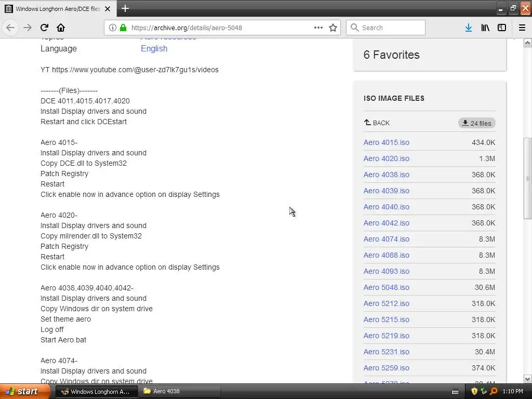Click the BACK link in ISO Image Files
Screen dimensions: 532x399
tap(377, 123)
